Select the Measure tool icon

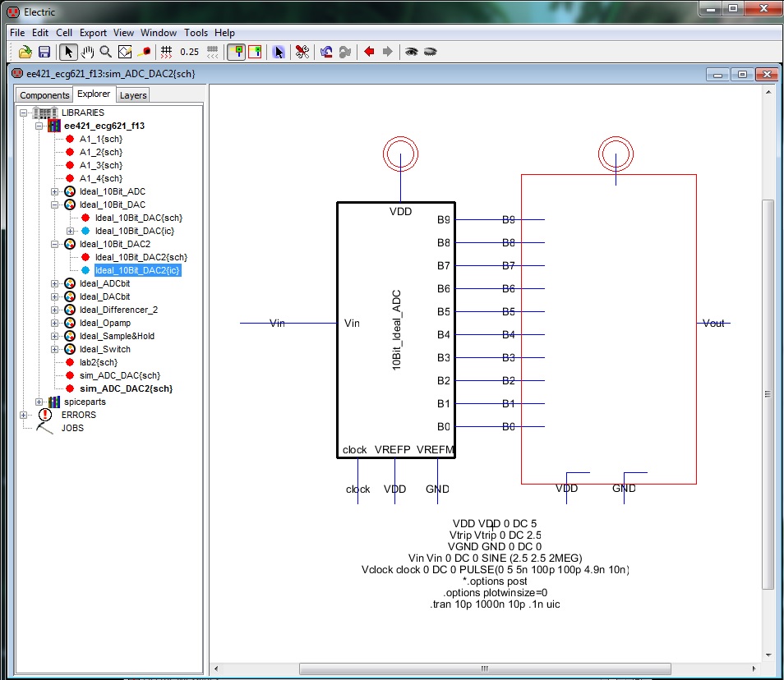[145, 52]
